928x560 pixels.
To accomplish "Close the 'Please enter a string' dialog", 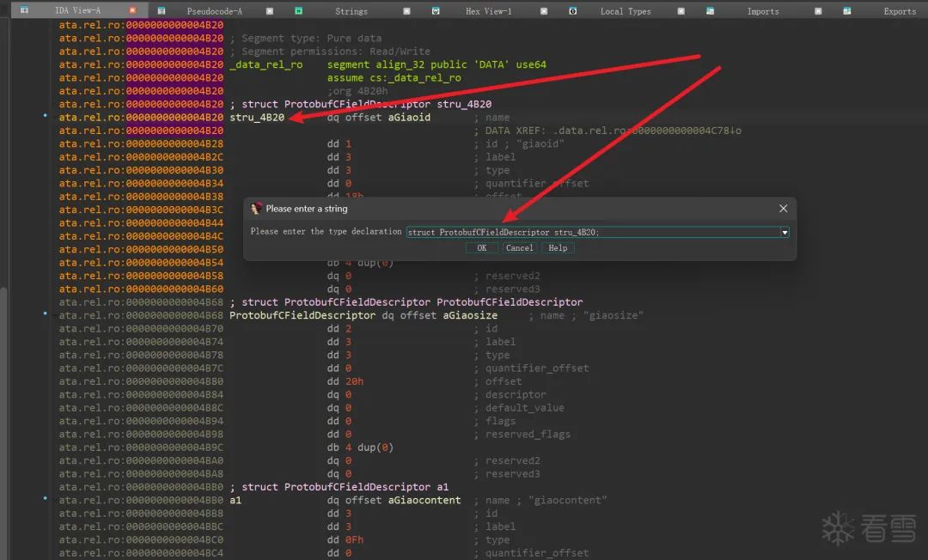I will 783,208.
